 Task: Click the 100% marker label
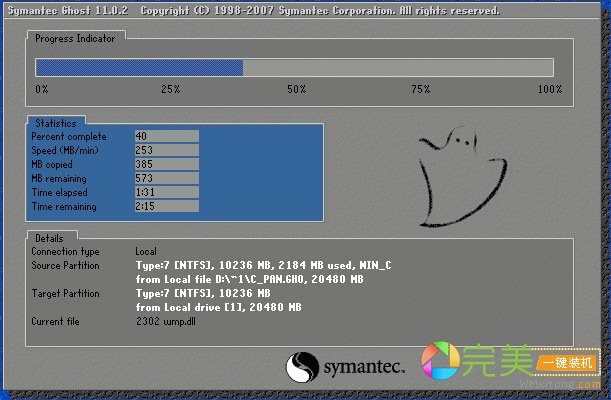(x=549, y=90)
